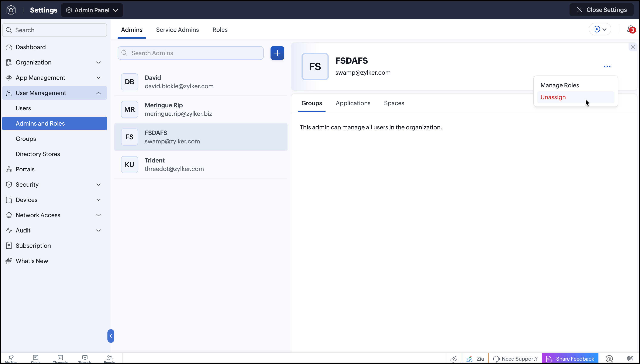Click the Need Support? headset button
640x364 pixels.
(x=515, y=359)
